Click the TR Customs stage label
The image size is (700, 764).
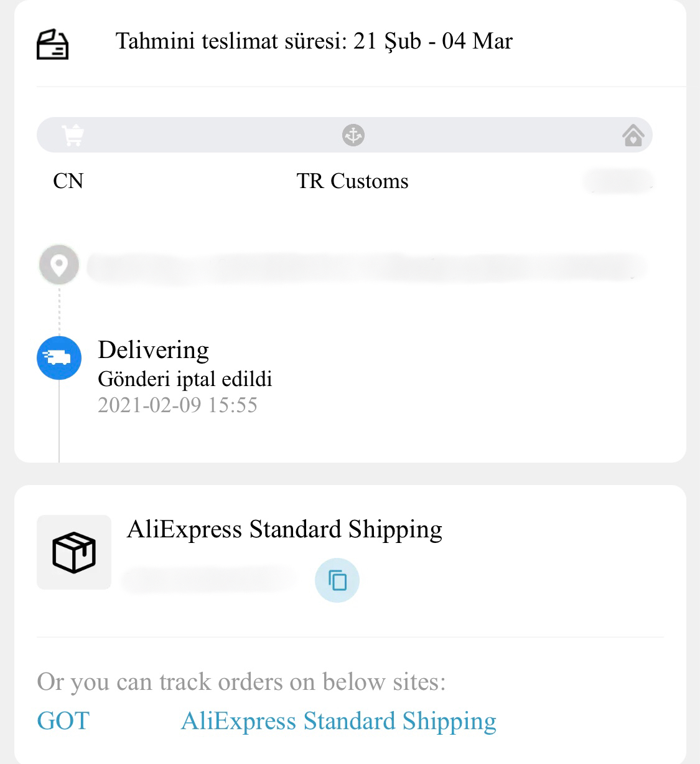[353, 181]
